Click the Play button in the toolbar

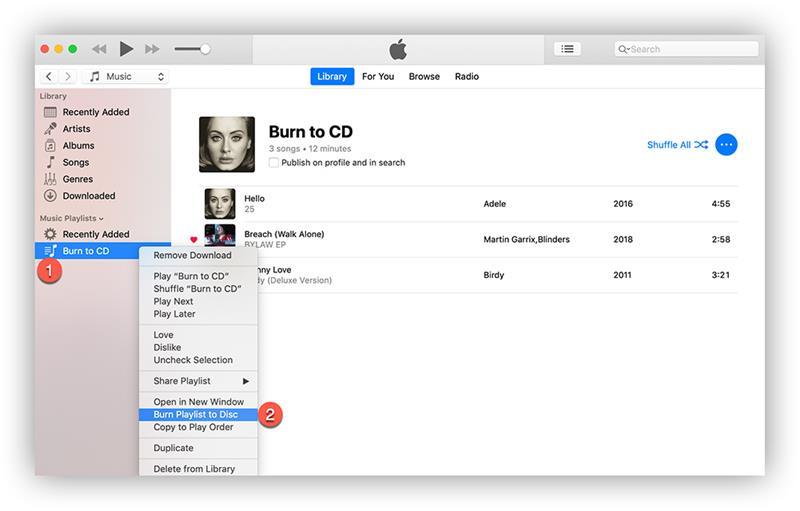pyautogui.click(x=126, y=49)
